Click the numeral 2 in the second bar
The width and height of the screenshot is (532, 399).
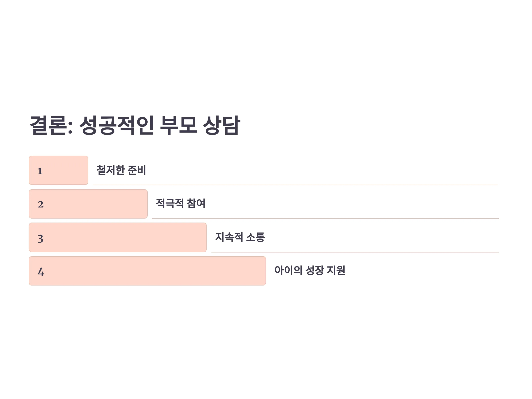coord(41,204)
